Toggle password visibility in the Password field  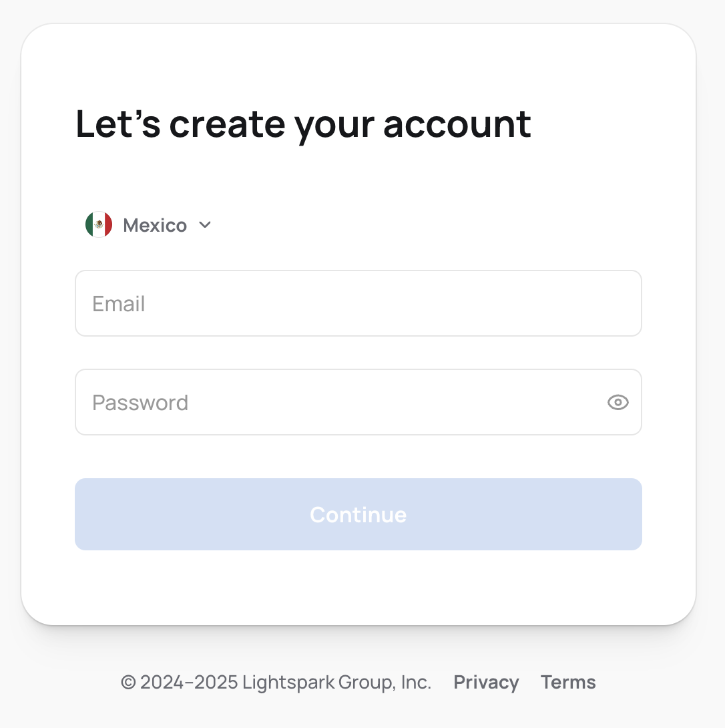[x=618, y=402]
